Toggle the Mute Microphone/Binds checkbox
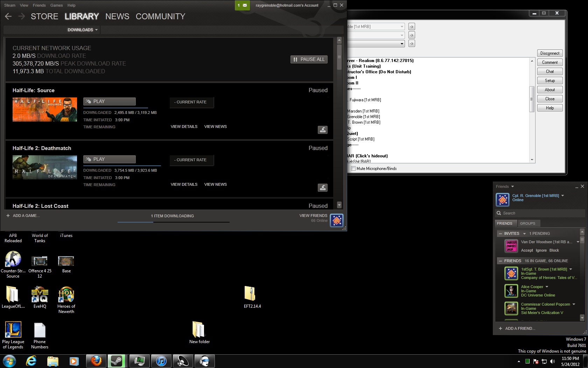 tap(353, 169)
